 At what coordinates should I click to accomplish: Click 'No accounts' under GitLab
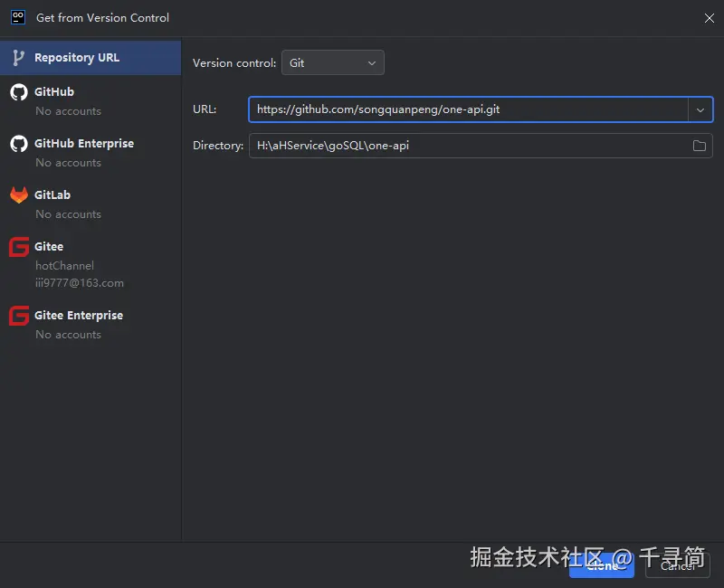click(x=69, y=214)
